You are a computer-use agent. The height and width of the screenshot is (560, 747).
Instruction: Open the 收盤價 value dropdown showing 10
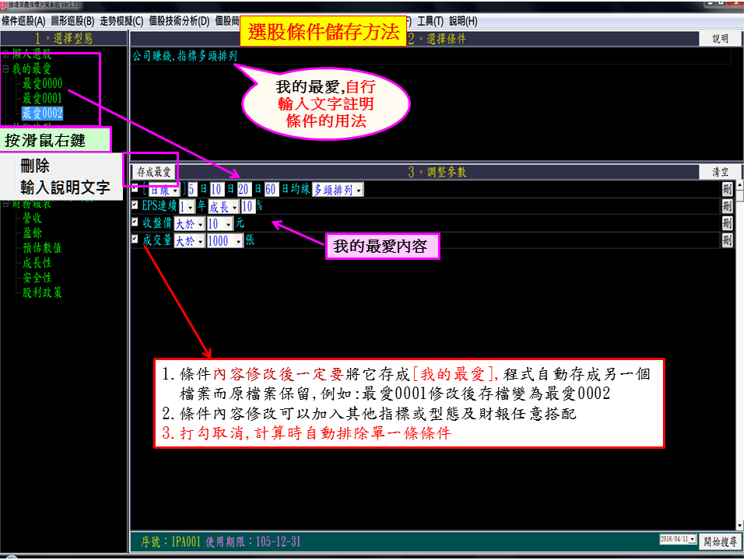220,224
